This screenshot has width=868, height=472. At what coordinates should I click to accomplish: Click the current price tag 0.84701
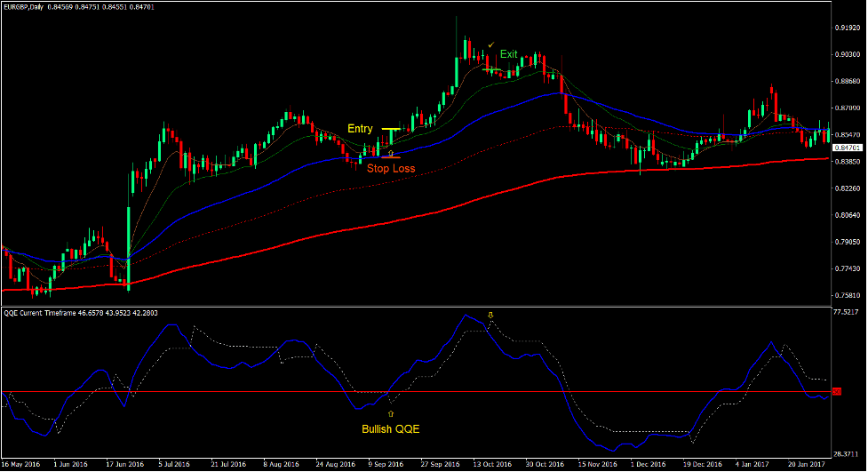[x=849, y=148]
